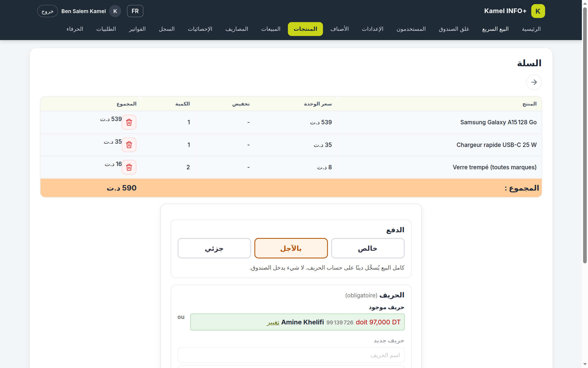588x368 pixels.
Task: Open المبيعات sales page
Action: (x=271, y=29)
